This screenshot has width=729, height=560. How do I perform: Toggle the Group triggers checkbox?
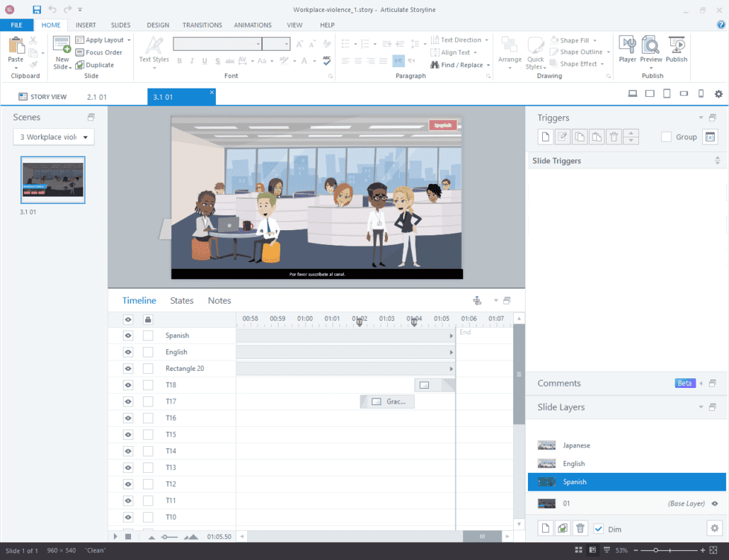(x=666, y=137)
